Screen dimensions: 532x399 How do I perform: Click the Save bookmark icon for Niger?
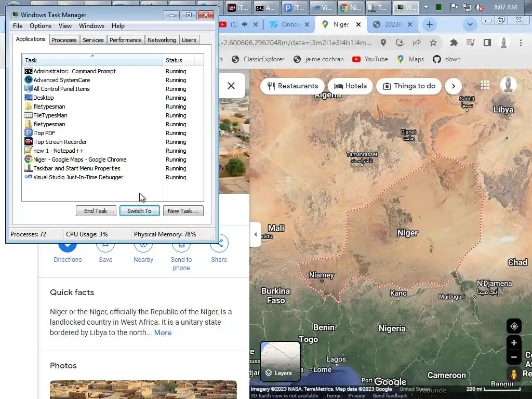[x=105, y=245]
